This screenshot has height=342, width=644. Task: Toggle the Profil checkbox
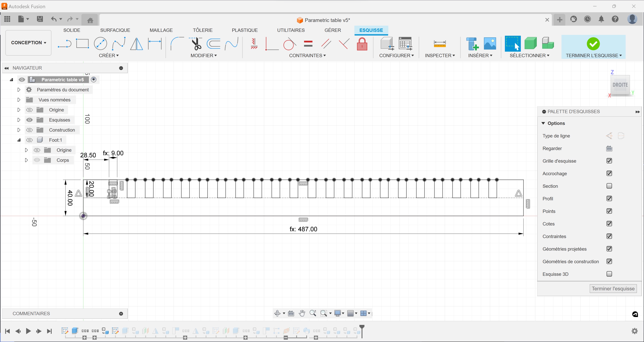tap(609, 198)
